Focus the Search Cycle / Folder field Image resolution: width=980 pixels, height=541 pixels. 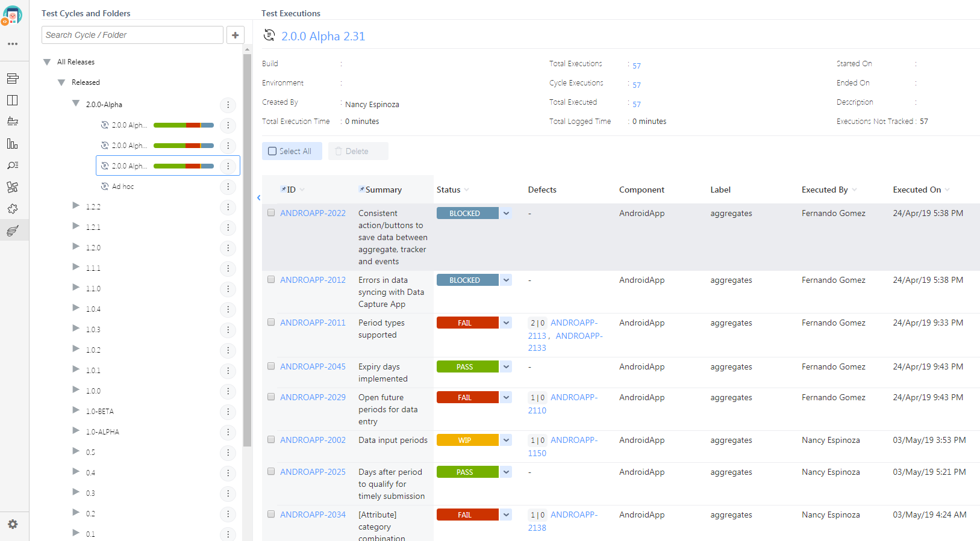pyautogui.click(x=133, y=35)
